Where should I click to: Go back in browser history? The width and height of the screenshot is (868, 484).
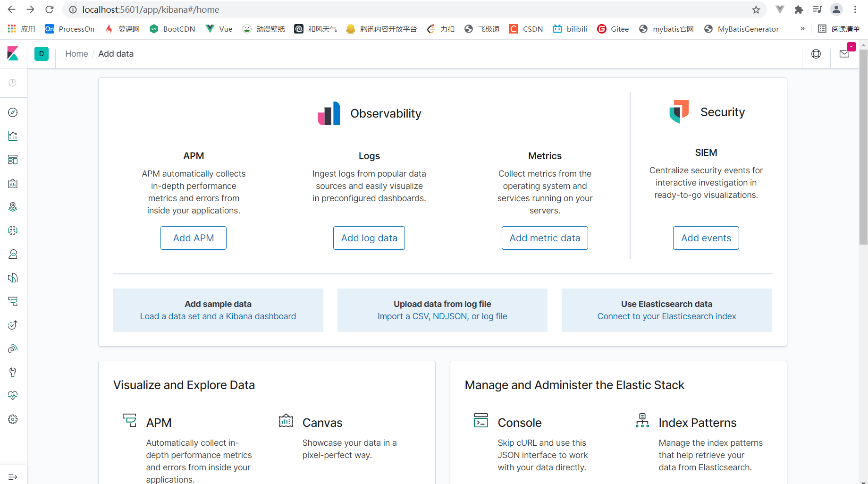(12, 9)
